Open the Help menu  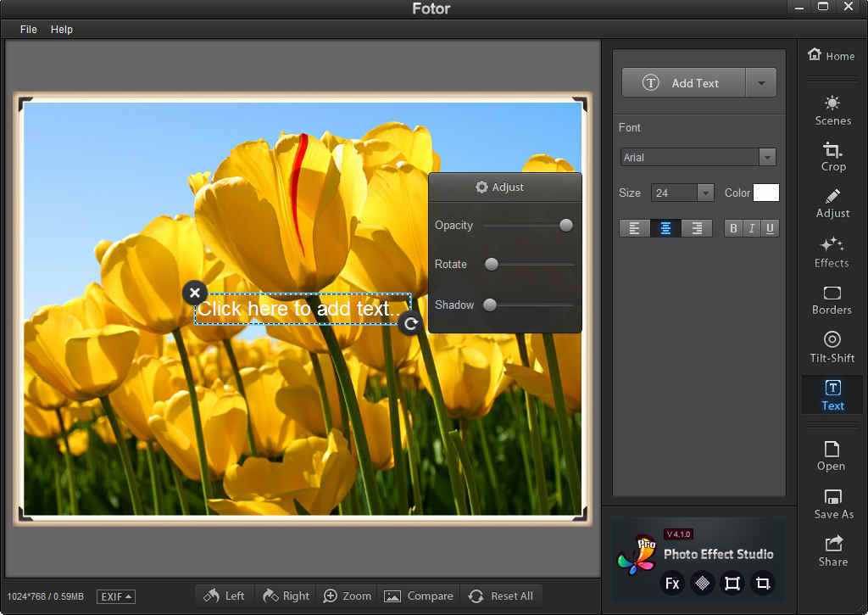point(61,30)
